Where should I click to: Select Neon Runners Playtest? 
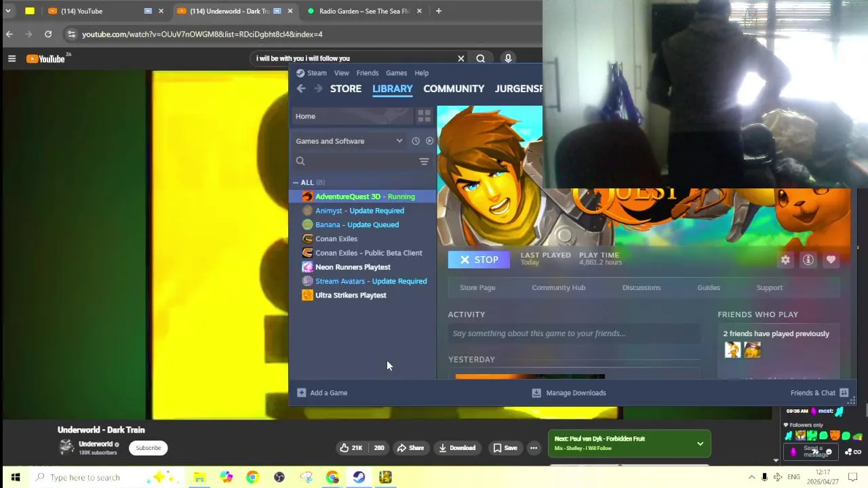pyautogui.click(x=363, y=267)
